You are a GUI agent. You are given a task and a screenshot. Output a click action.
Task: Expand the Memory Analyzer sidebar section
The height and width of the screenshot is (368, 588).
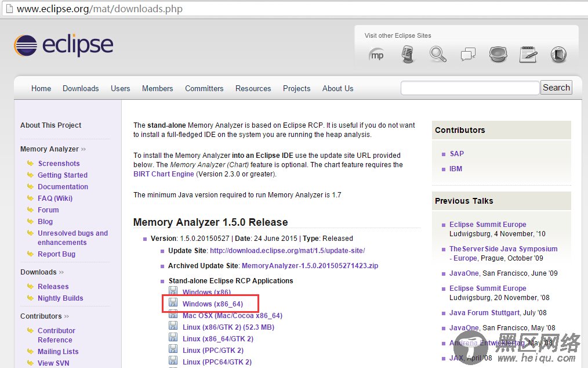(x=53, y=149)
